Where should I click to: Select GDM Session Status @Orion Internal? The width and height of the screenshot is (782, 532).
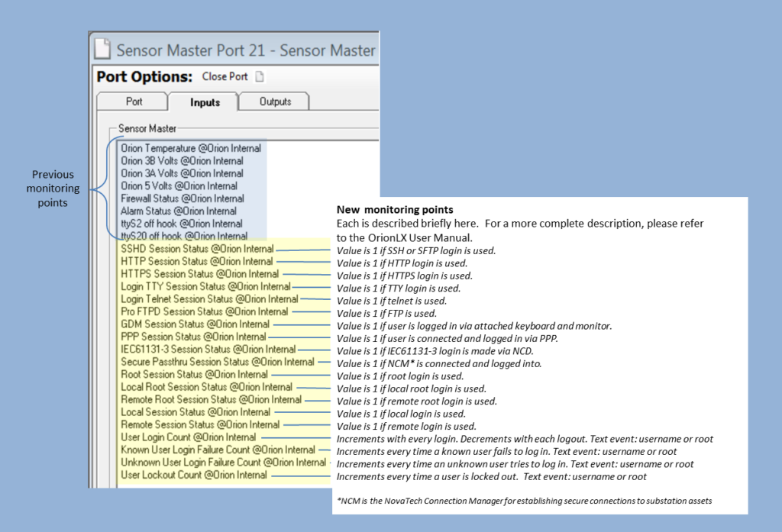(195, 324)
